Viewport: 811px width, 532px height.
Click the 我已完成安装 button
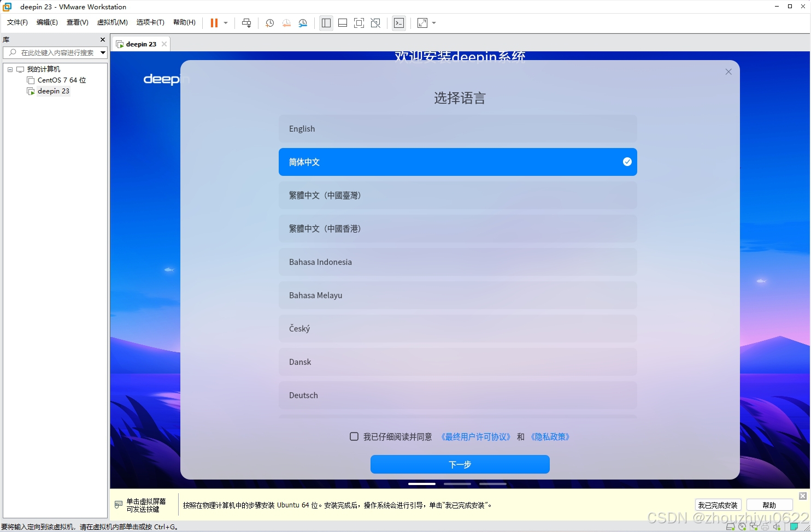(x=718, y=505)
